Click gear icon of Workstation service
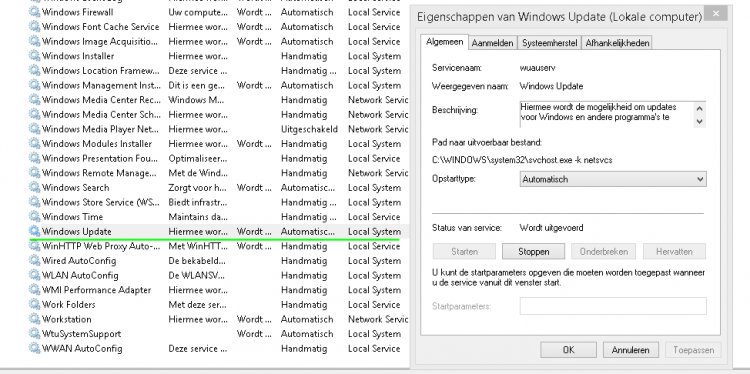This screenshot has height=374, width=750. [x=34, y=319]
